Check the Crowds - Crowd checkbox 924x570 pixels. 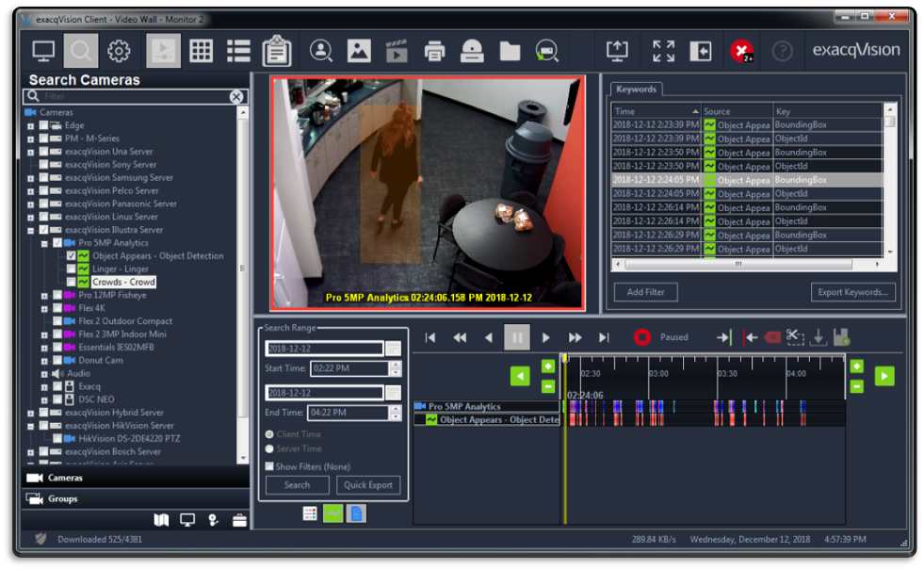(72, 282)
